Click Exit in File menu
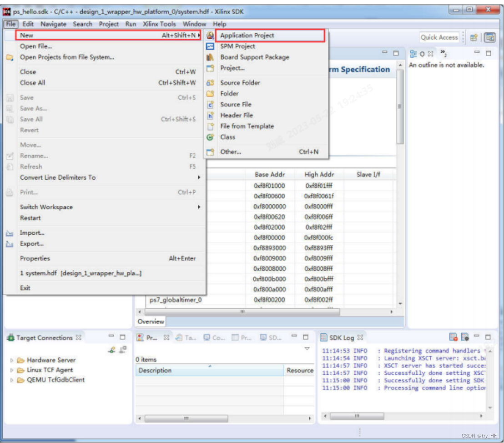504x443 pixels. point(25,288)
